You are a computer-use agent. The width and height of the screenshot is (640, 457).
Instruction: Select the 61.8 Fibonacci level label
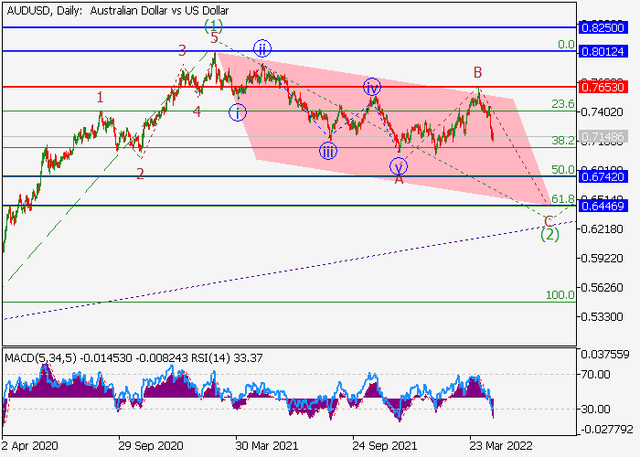click(x=562, y=199)
